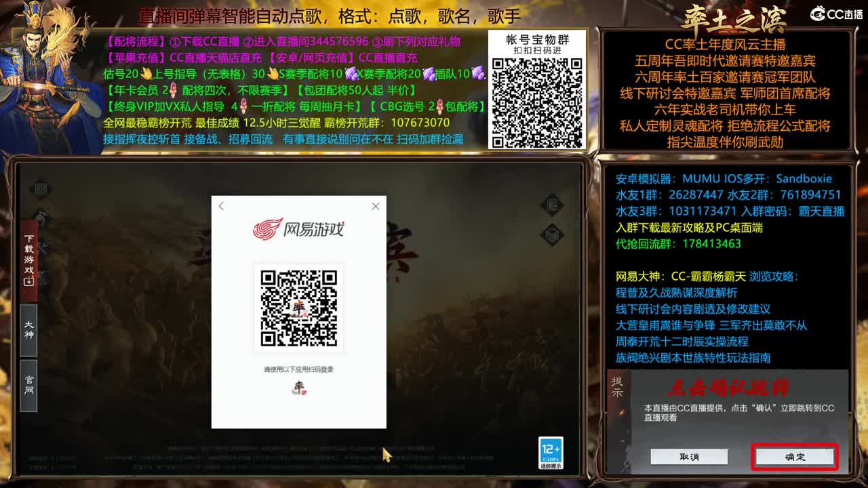The width and height of the screenshot is (868, 488).
Task: Open the announcement icon at game top-right
Action: (x=552, y=205)
